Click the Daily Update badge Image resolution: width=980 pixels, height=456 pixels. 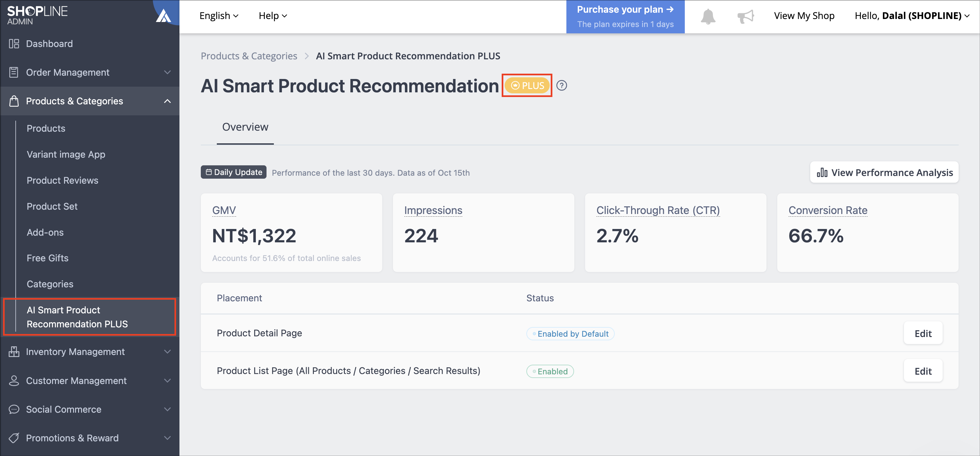coord(233,172)
